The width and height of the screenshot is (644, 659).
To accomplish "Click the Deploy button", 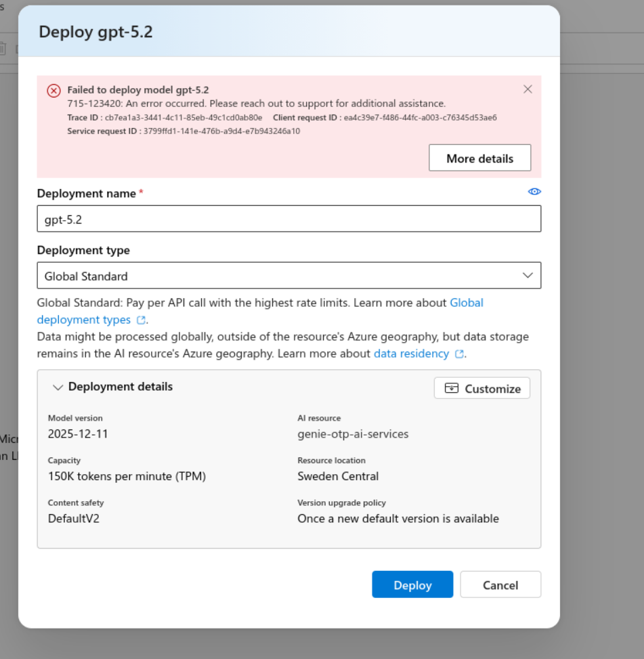I will pyautogui.click(x=412, y=584).
